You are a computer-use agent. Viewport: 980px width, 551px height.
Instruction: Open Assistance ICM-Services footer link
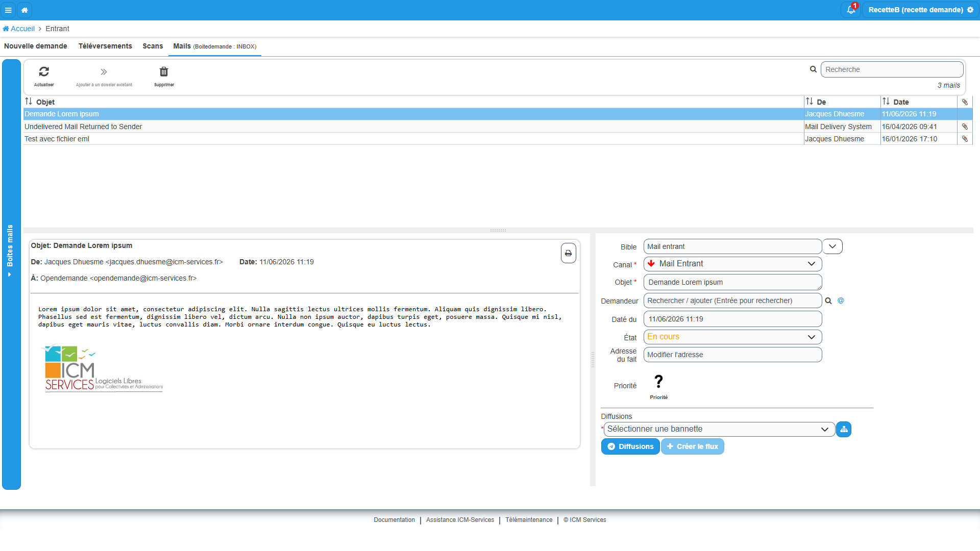[x=460, y=520]
